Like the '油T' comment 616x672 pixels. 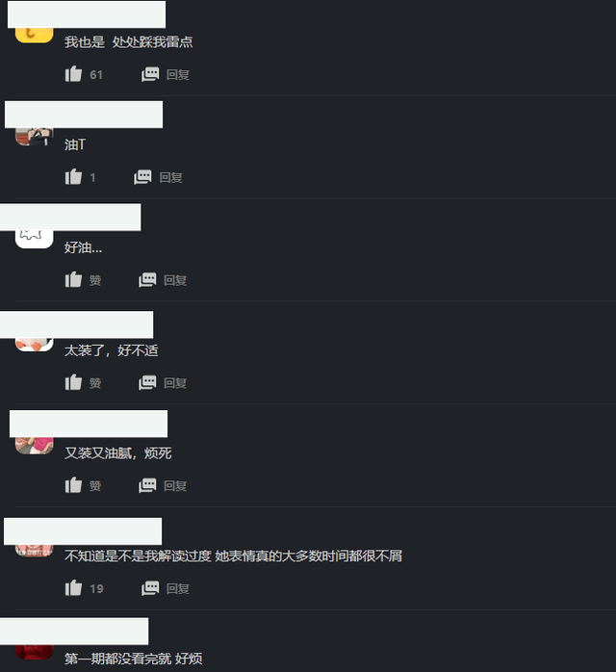[73, 177]
